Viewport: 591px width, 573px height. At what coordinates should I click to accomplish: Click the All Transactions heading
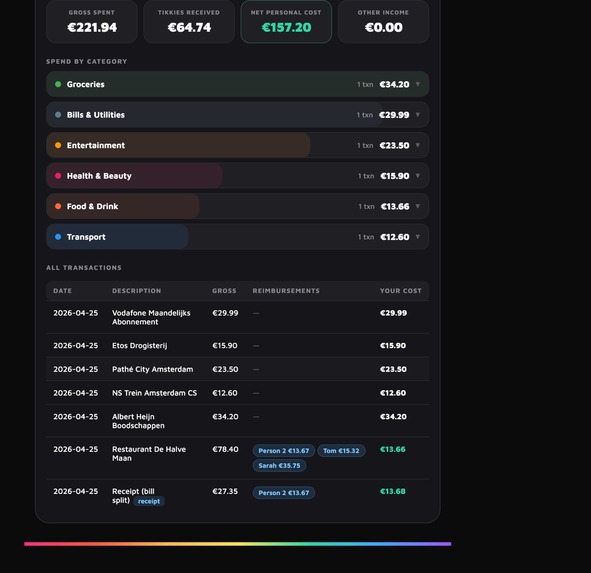[x=84, y=268]
